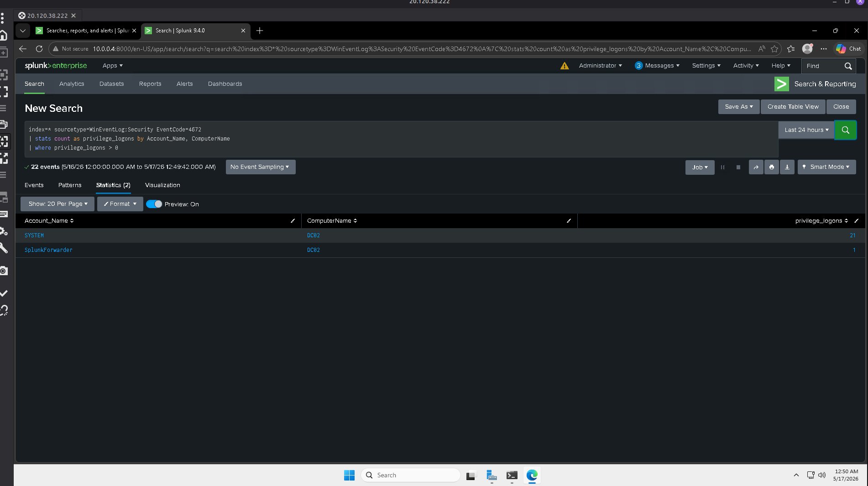Click the browser address bar URL

click(x=422, y=49)
